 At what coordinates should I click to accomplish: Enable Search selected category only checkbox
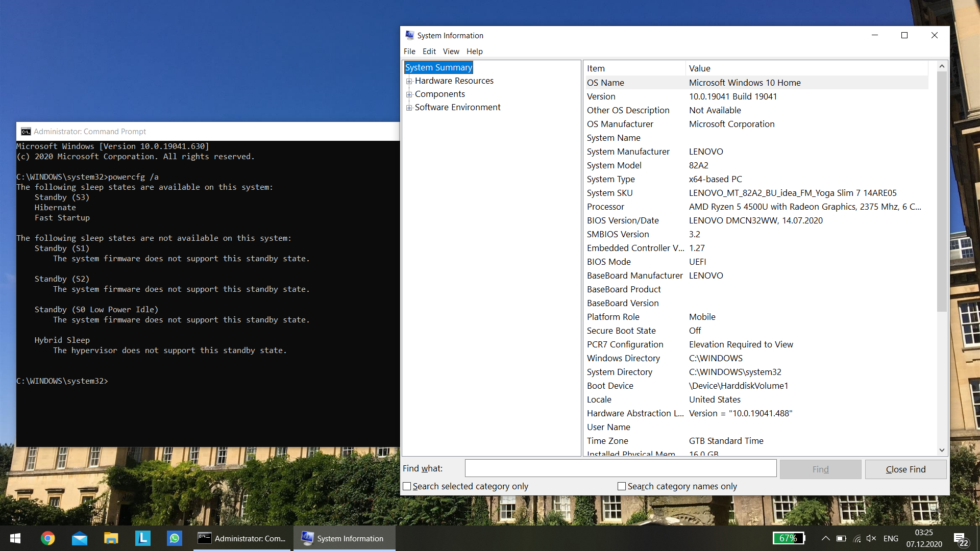tap(407, 486)
